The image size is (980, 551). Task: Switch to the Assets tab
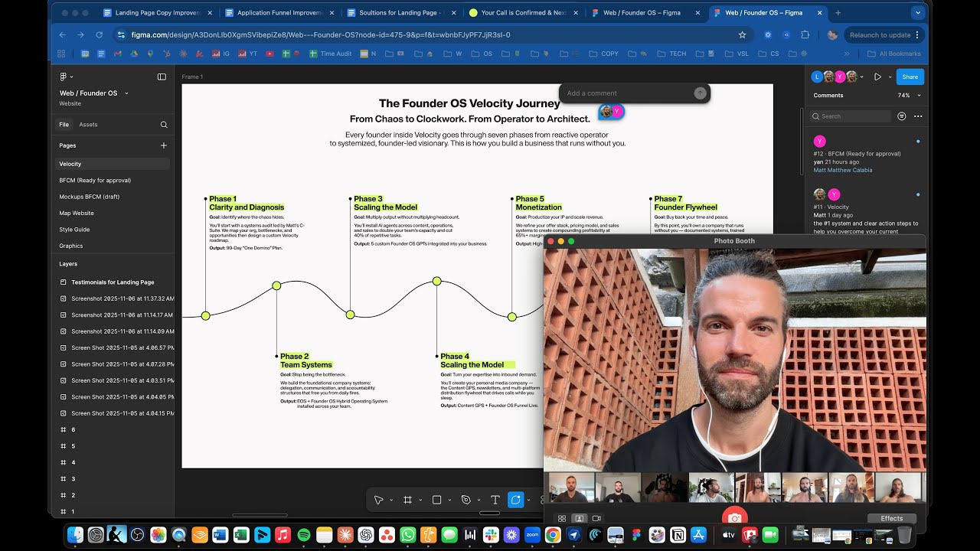[x=88, y=124]
